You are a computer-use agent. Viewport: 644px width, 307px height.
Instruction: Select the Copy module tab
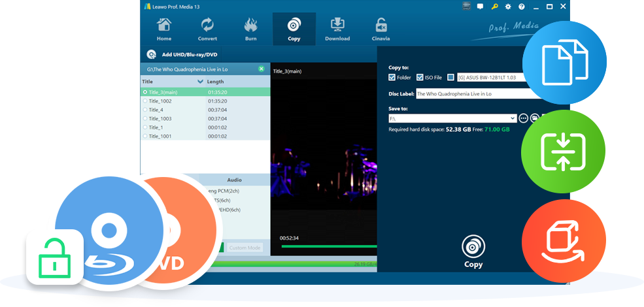(x=294, y=29)
